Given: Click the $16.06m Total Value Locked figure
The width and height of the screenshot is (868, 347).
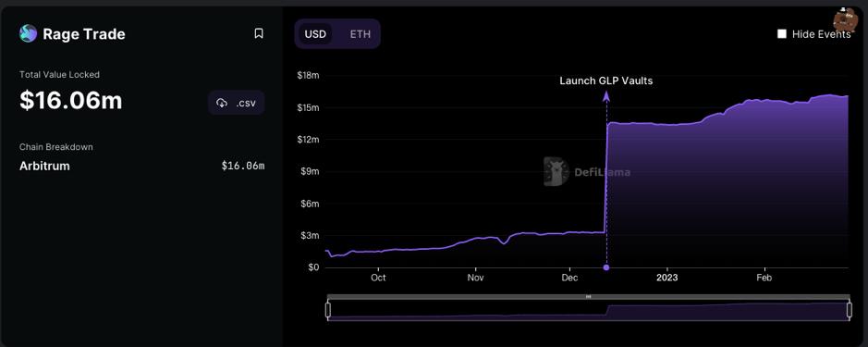Looking at the screenshot, I should (71, 101).
